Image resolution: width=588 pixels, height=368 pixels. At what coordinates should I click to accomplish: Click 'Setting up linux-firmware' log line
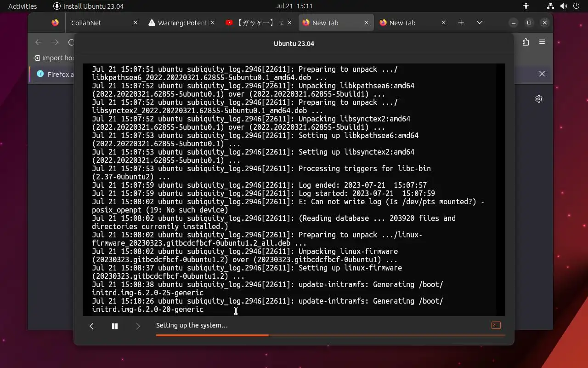247,268
